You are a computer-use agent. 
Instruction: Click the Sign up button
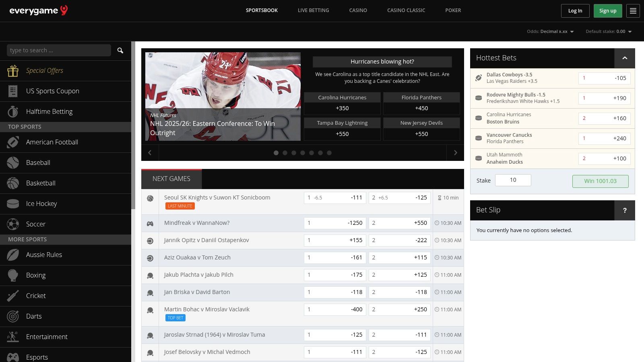(x=607, y=11)
